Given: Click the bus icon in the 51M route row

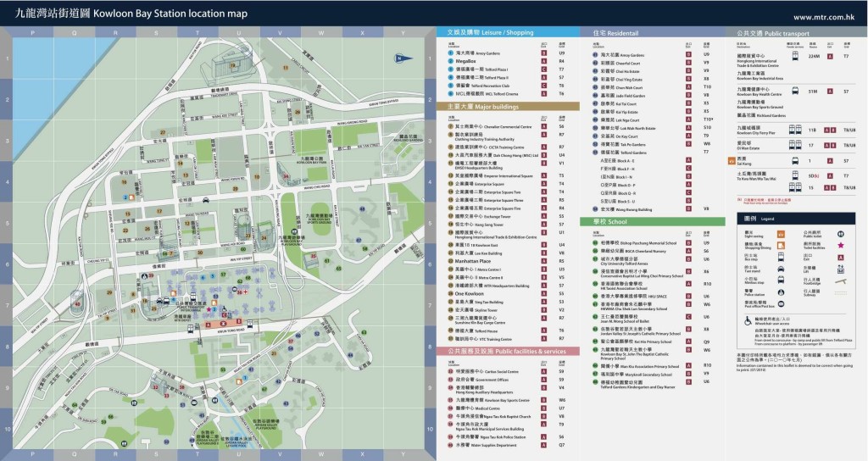Looking at the screenshot, I should click(795, 92).
